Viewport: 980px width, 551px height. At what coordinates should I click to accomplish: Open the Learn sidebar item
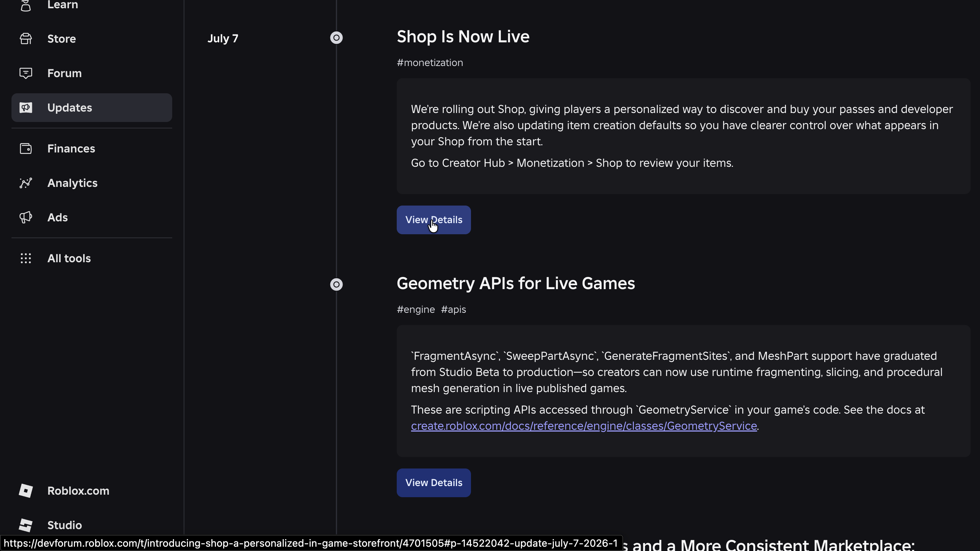pyautogui.click(x=92, y=5)
